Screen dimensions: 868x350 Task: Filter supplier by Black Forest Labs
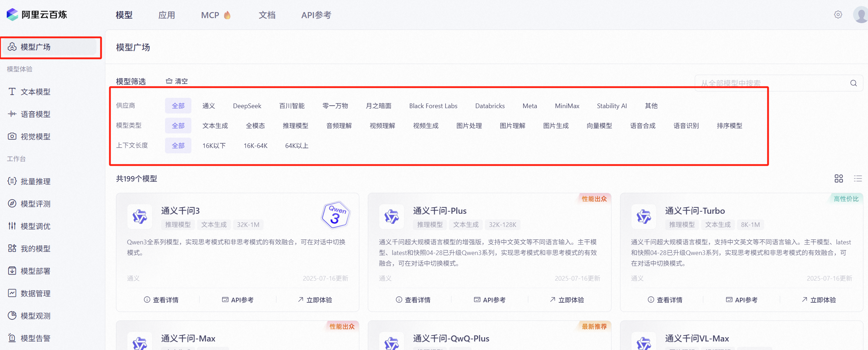[x=433, y=106]
